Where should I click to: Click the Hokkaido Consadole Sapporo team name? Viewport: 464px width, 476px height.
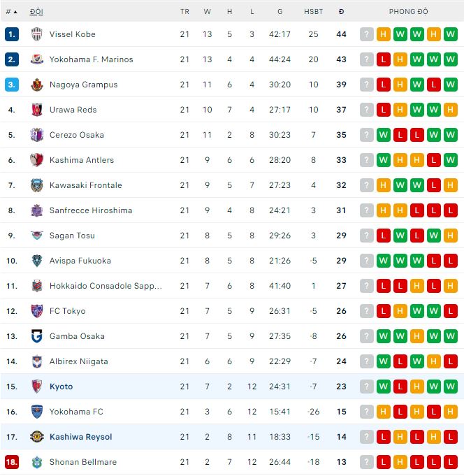point(106,286)
